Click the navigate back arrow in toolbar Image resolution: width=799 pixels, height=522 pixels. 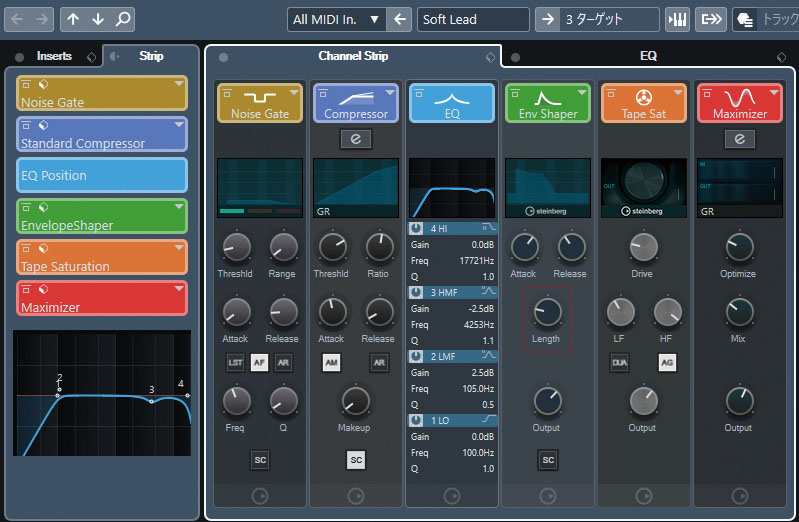point(18,19)
